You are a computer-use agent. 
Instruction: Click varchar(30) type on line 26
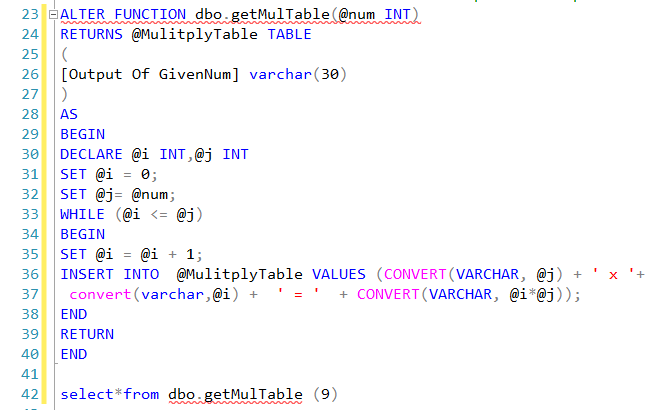(x=298, y=75)
